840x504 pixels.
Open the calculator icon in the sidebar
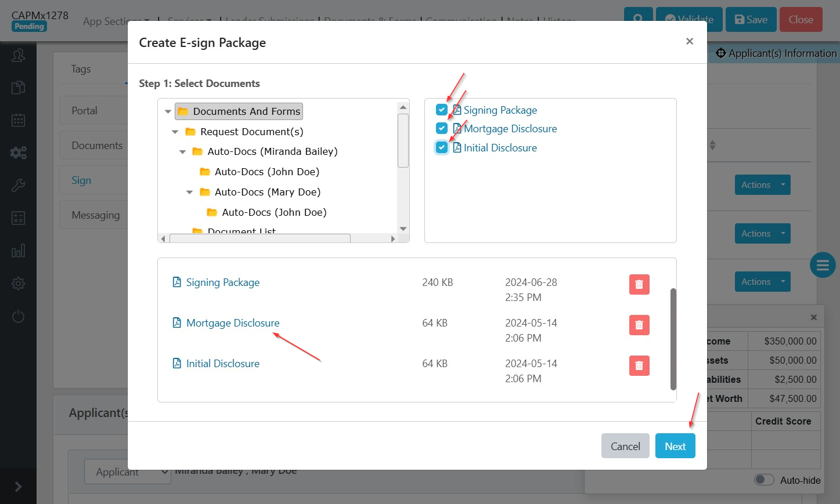(x=18, y=218)
